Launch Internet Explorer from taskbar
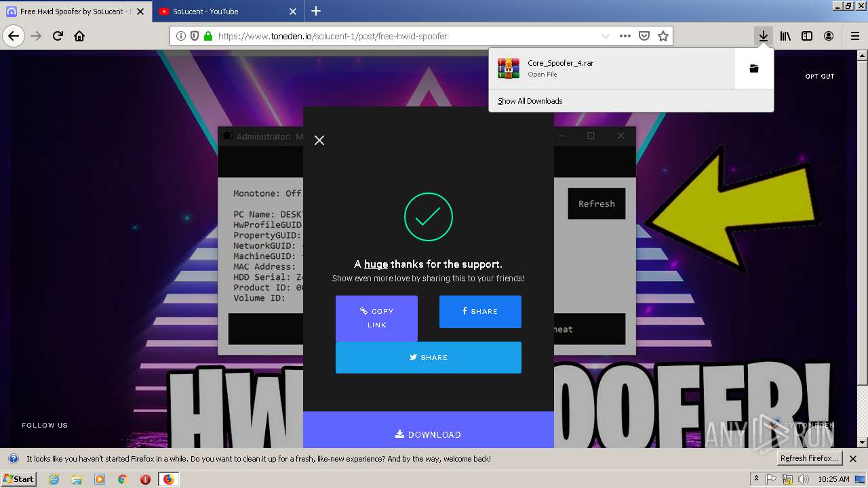This screenshot has height=488, width=868. [x=54, y=479]
